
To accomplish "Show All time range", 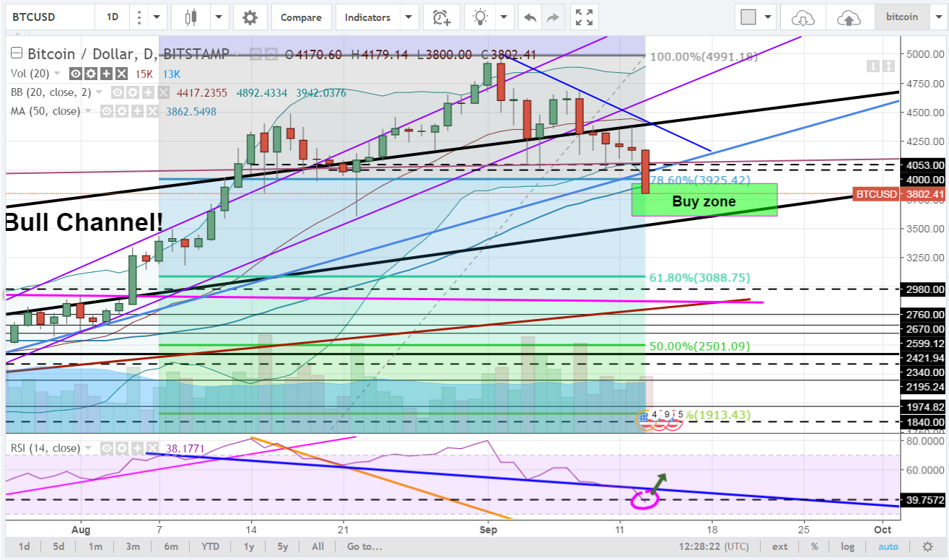I will pos(318,546).
